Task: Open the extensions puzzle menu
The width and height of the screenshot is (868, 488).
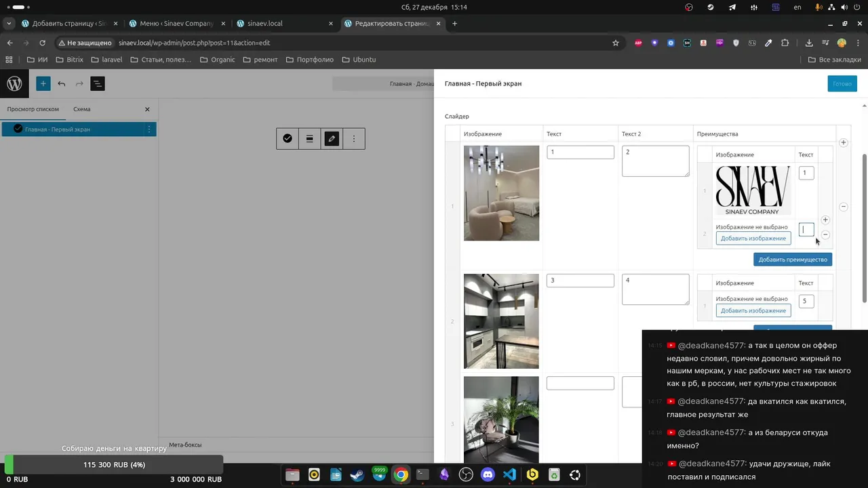Action: [x=785, y=43]
